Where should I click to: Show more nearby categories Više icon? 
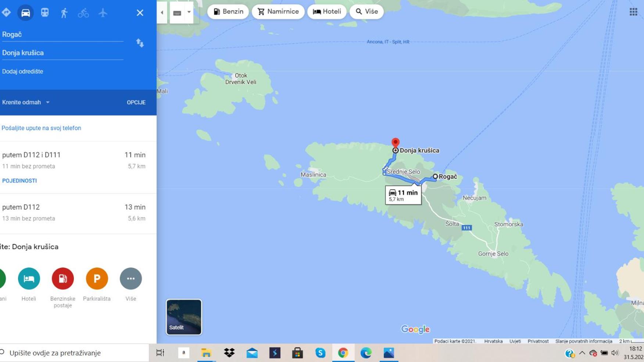point(131,279)
